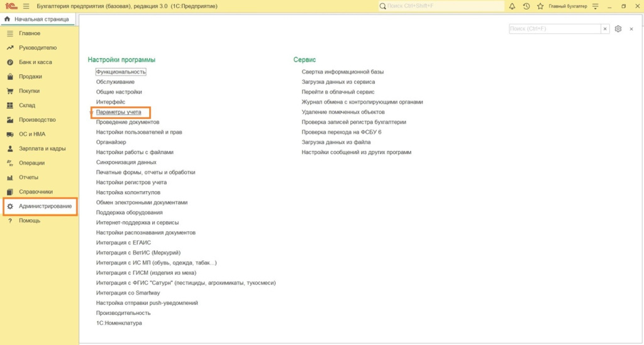Viewport: 644px width, 345px height.
Task: Clear the page search field
Action: 605,29
